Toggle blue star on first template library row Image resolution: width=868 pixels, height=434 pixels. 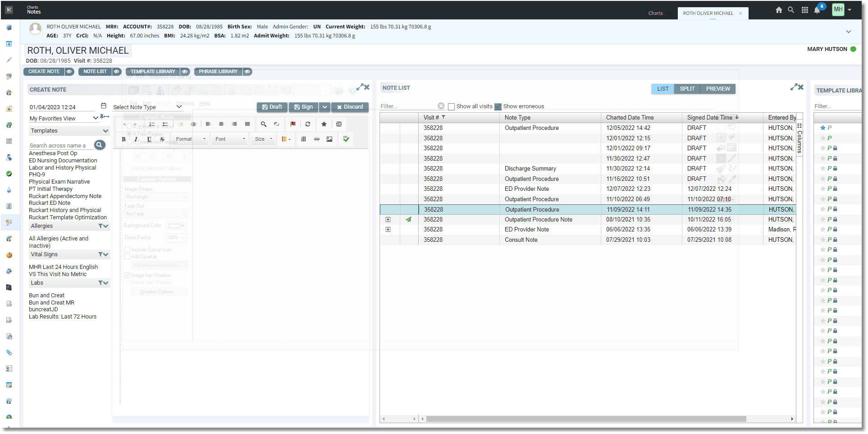tap(823, 128)
